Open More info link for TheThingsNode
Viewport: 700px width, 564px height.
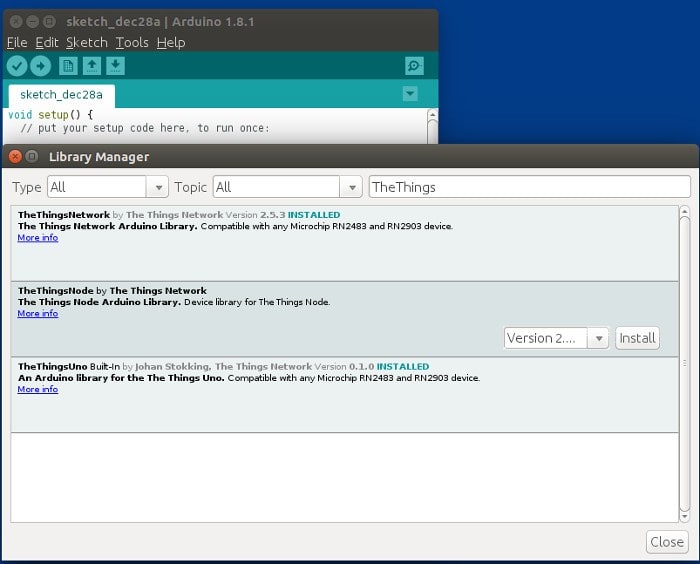click(x=38, y=313)
